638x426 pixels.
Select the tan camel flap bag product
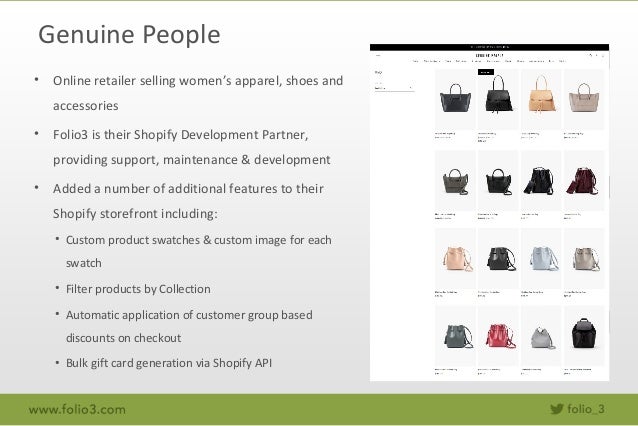click(x=541, y=99)
